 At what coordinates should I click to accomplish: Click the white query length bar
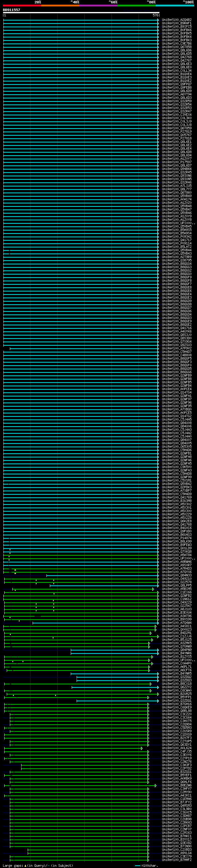[x=81, y=12]
